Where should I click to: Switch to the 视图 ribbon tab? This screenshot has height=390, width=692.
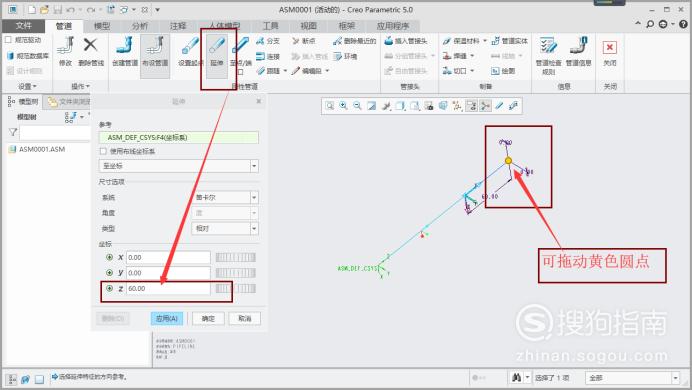point(308,26)
